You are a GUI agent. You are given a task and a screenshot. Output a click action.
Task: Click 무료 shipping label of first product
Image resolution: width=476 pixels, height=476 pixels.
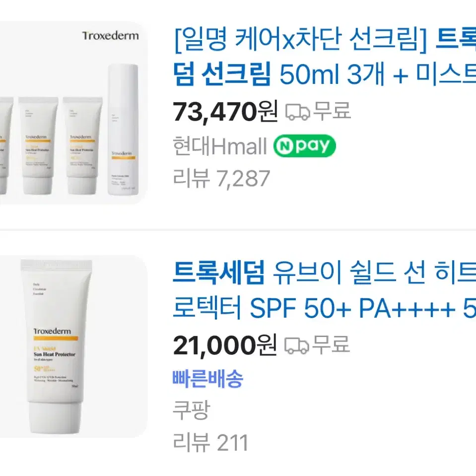332,111
